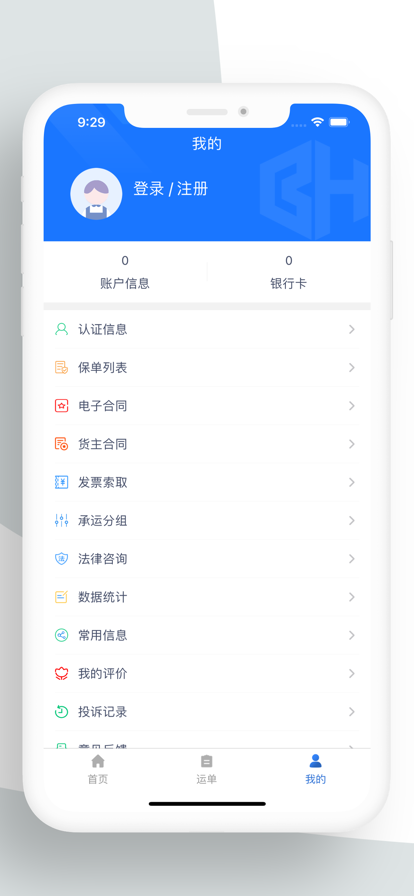Tap the 数据统计 chart icon
This screenshot has width=414, height=896.
tap(61, 597)
